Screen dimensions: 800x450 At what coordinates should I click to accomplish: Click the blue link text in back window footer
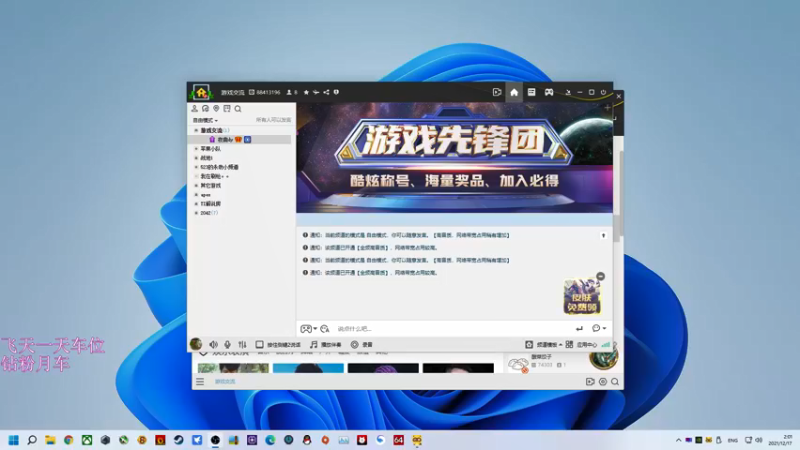click(225, 382)
